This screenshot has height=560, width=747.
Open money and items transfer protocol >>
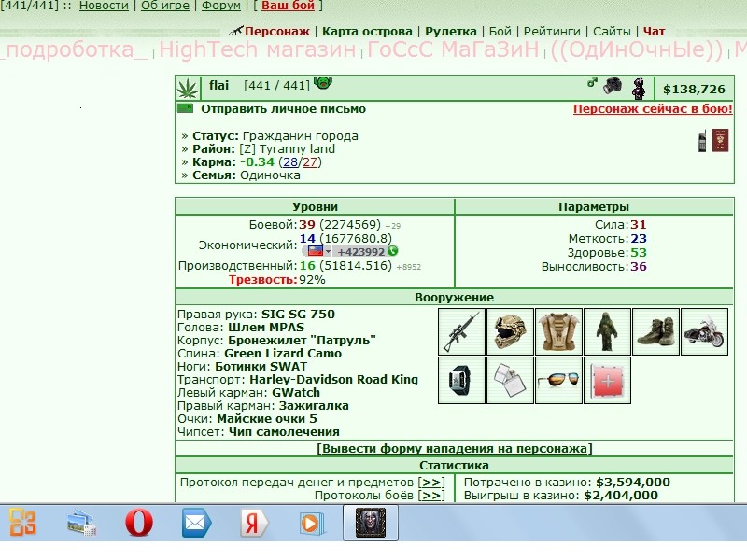coord(431,483)
